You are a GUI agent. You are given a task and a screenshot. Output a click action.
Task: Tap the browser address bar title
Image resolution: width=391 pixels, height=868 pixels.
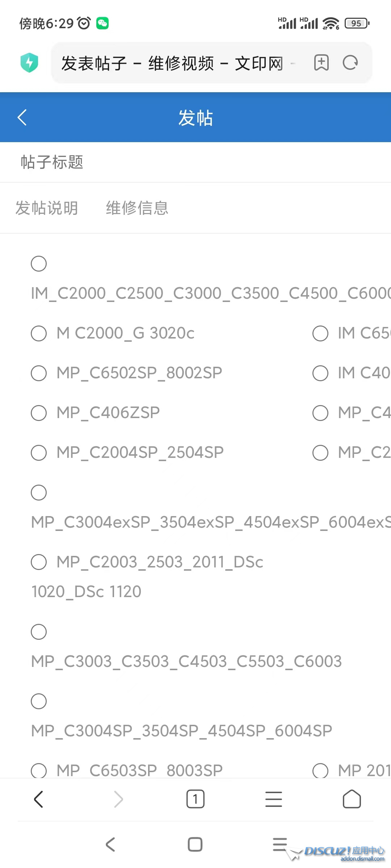coord(172,63)
